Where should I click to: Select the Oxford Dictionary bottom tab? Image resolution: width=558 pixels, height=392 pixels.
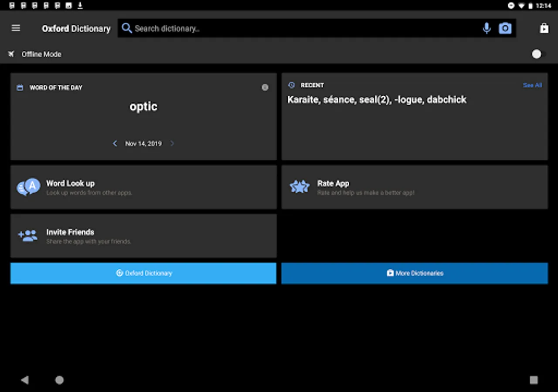coord(143,273)
